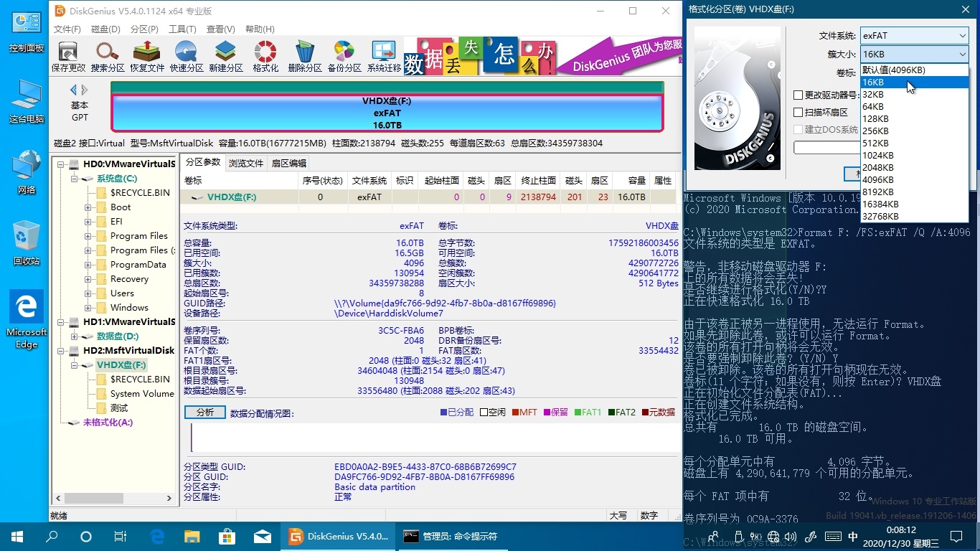Viewport: 980px width, 551px height.
Task: Go to previous disk with left arrow
Action: click(73, 90)
